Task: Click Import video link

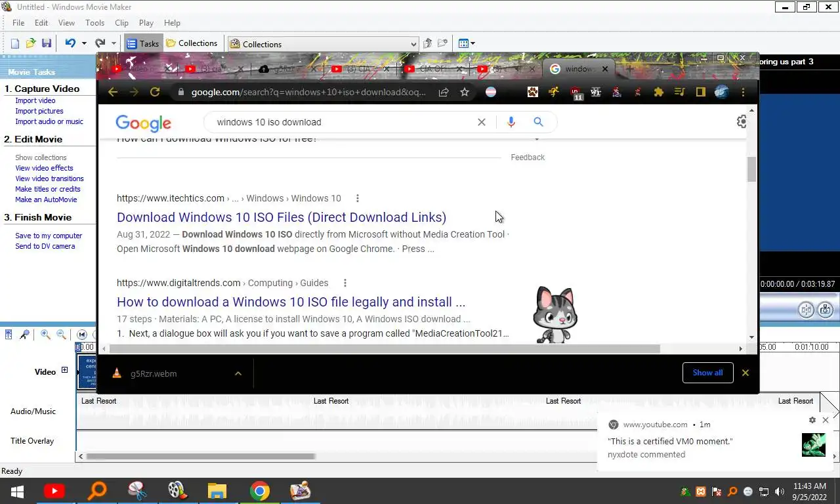Action: point(35,101)
